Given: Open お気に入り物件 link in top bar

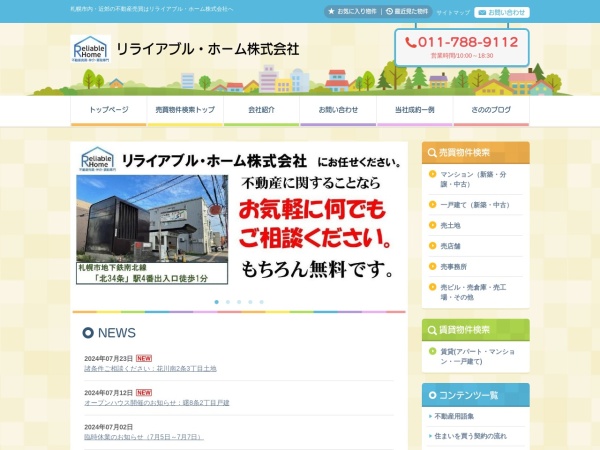Looking at the screenshot, I should (352, 11).
